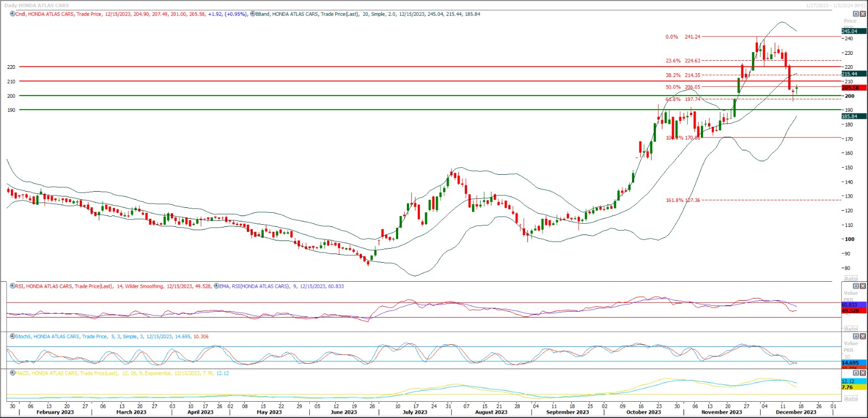
Task: Click the clock icon before EMA legend
Action: [x=216, y=286]
